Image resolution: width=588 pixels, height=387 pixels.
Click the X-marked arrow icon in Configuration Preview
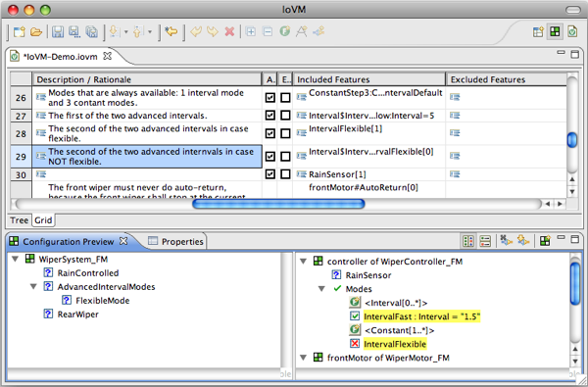[x=506, y=240]
